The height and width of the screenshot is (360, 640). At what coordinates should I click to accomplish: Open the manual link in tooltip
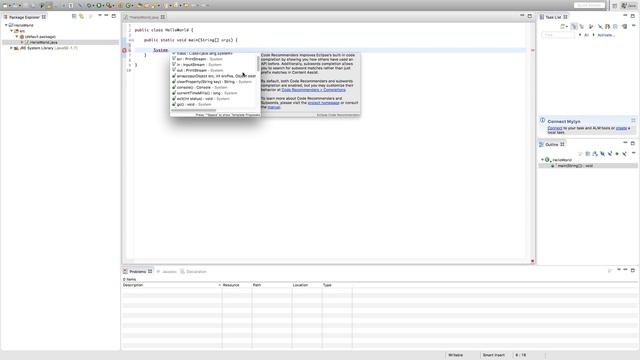(274, 107)
